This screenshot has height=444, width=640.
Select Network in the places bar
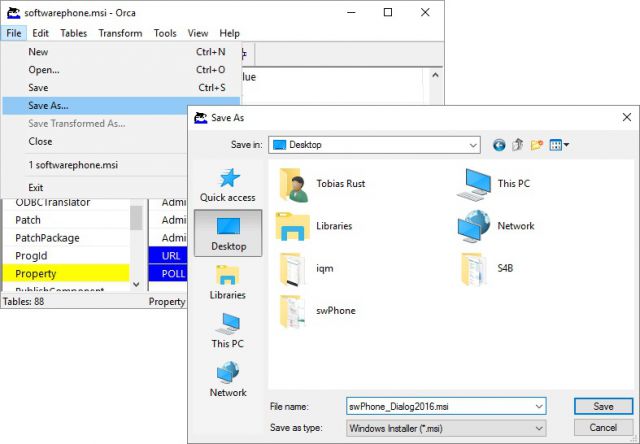pos(228,380)
